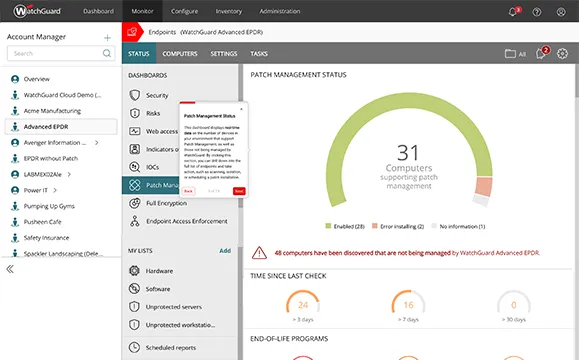This screenshot has width=579, height=360.
Task: Switch to the STATUS tab
Action: (139, 54)
